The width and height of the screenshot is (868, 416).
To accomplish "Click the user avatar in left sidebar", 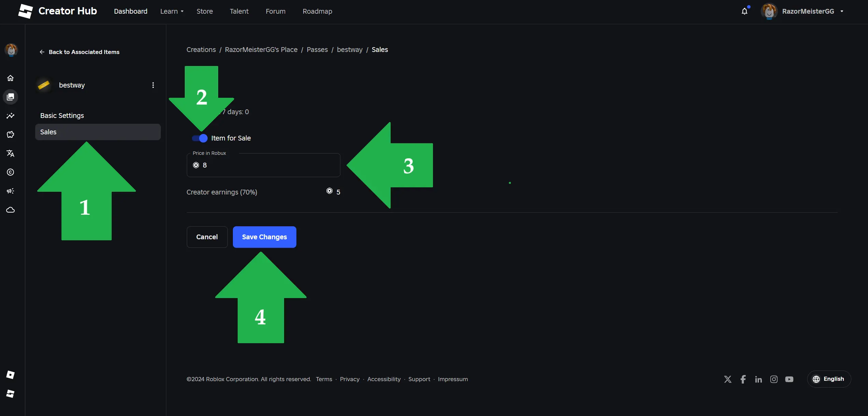I will [11, 50].
